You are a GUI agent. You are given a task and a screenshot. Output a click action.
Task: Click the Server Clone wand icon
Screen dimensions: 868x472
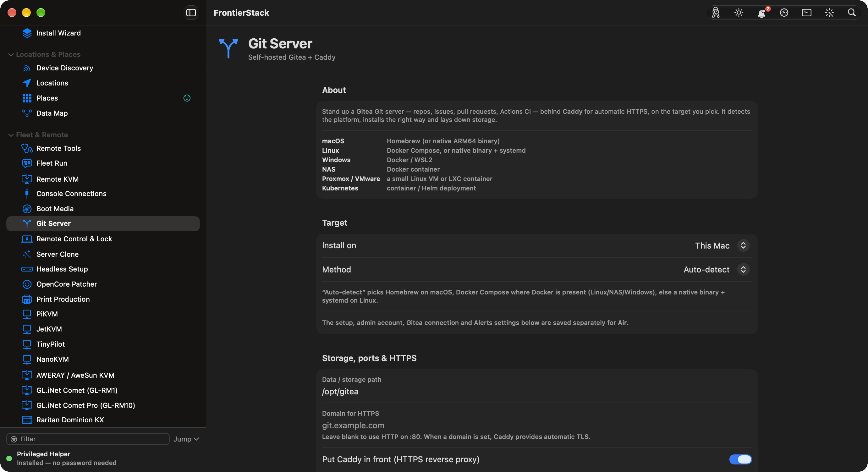(27, 254)
